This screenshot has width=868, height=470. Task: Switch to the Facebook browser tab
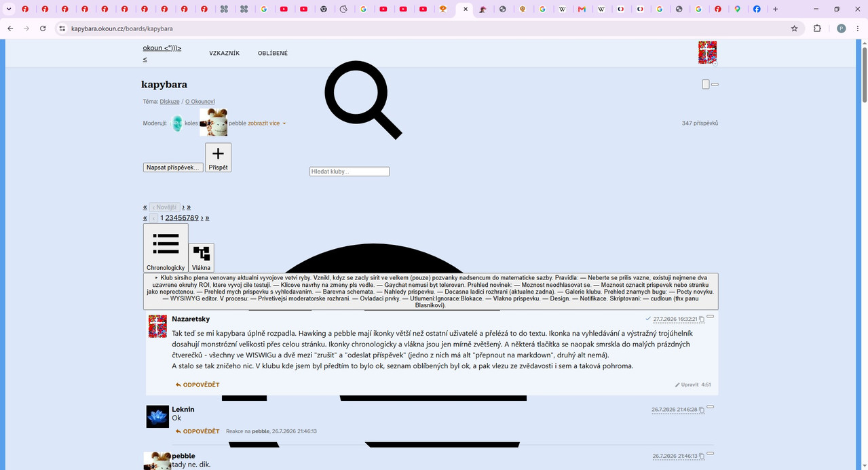pyautogui.click(x=757, y=9)
